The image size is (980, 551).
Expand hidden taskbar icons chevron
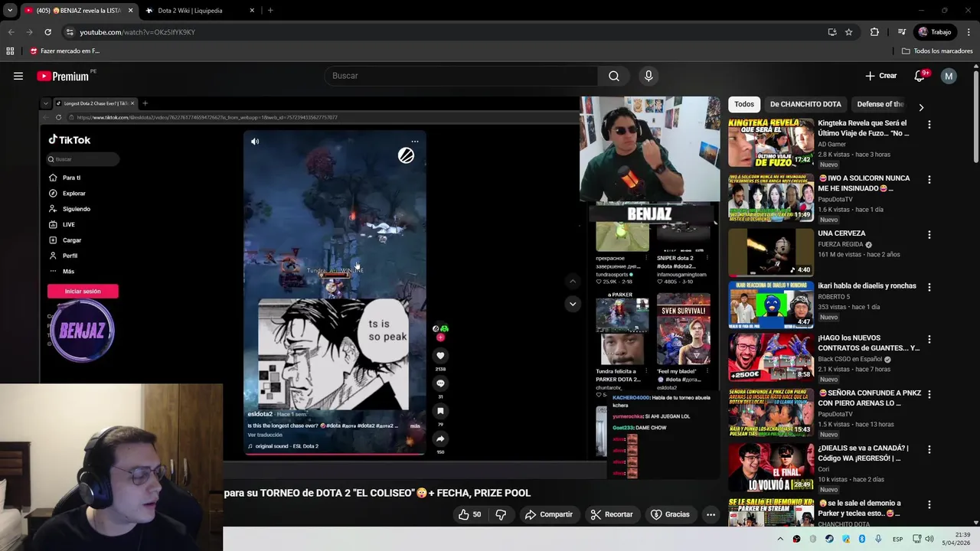[x=780, y=539]
